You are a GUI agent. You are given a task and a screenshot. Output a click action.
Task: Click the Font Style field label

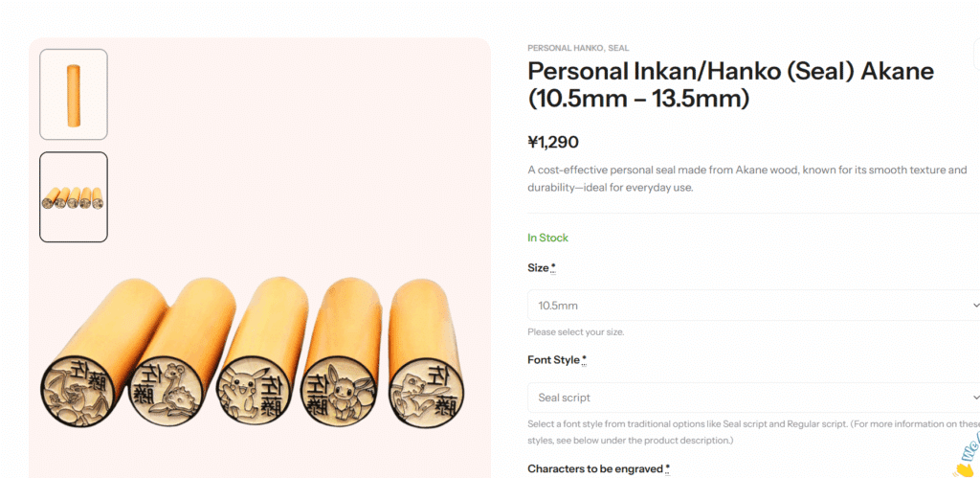point(556,360)
